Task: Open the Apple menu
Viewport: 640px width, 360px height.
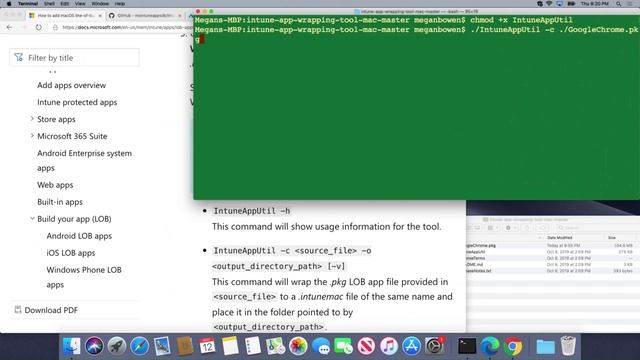Action: tap(9, 4)
